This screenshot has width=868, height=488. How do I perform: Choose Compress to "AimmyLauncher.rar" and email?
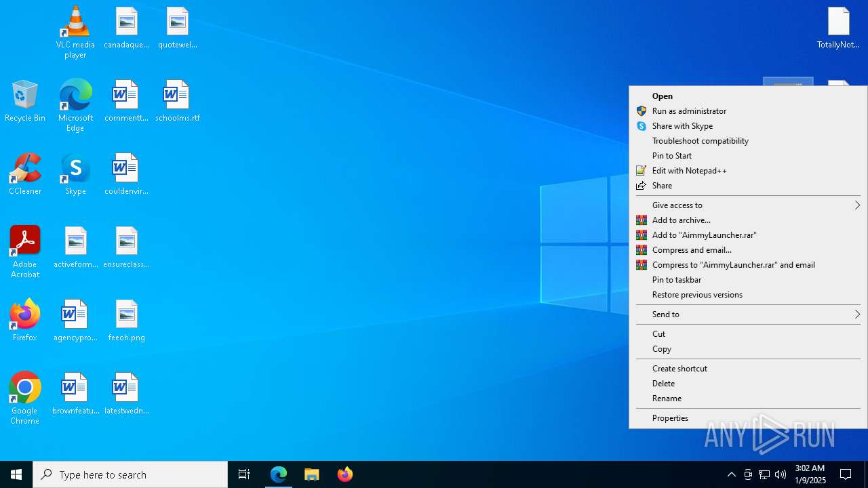(x=748, y=265)
